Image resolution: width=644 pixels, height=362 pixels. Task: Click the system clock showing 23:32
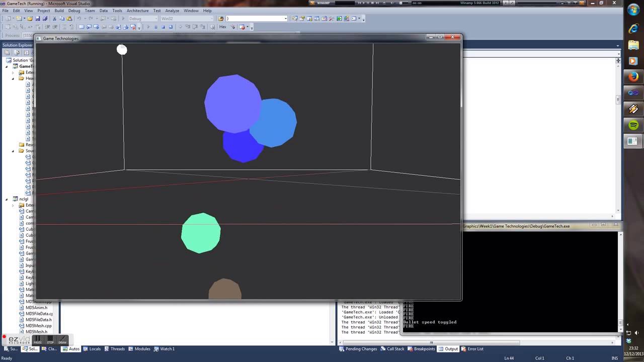tap(633, 348)
